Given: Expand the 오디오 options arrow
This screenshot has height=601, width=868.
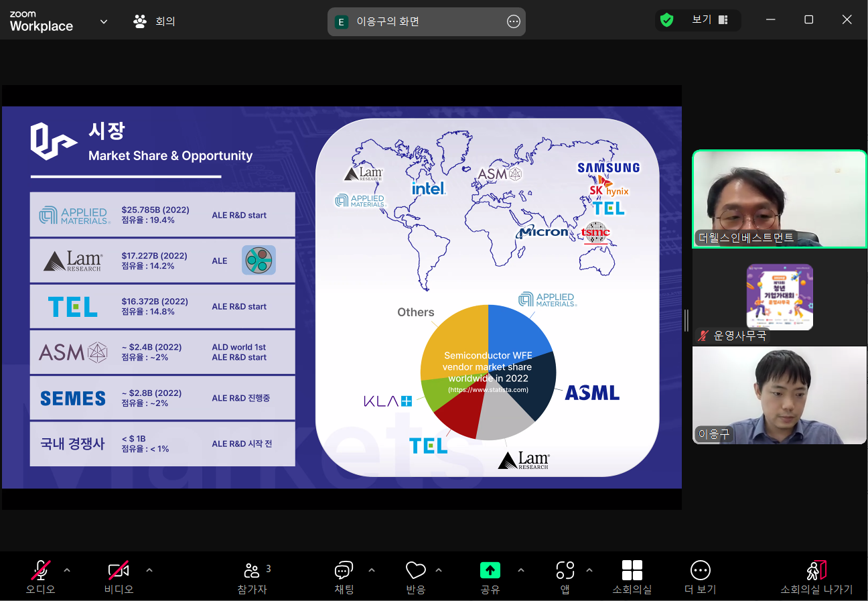Looking at the screenshot, I should [x=67, y=570].
